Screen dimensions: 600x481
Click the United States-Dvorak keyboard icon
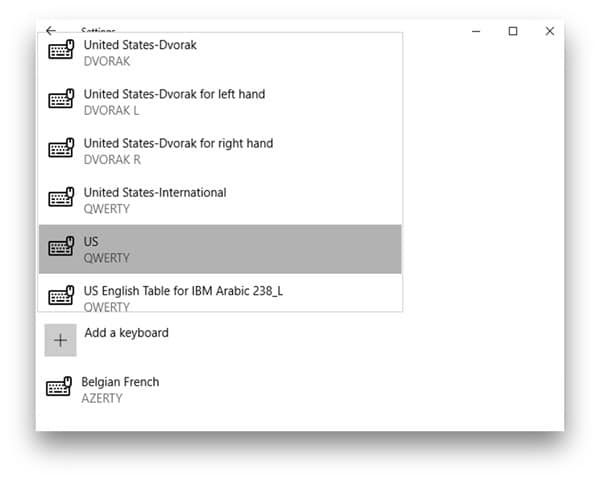pyautogui.click(x=62, y=51)
